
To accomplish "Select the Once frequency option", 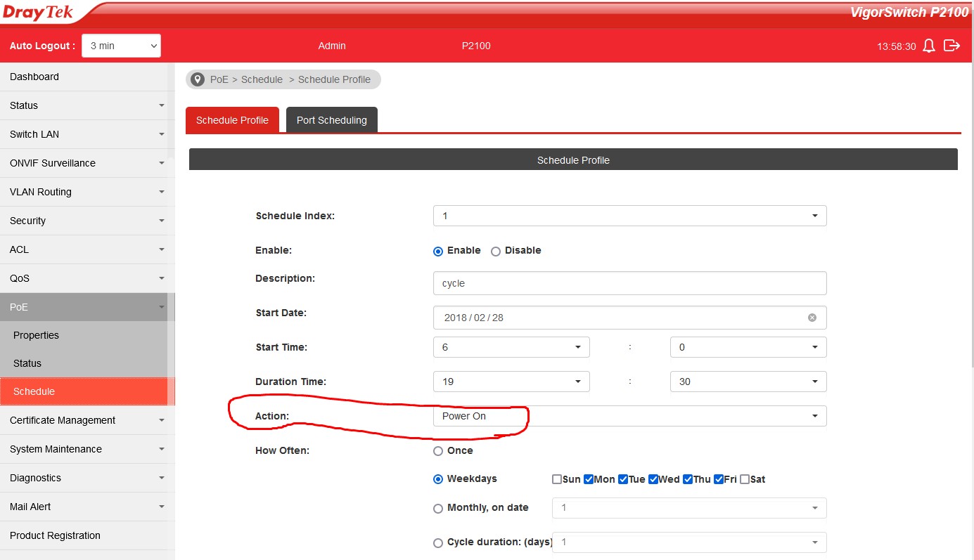I will [438, 451].
